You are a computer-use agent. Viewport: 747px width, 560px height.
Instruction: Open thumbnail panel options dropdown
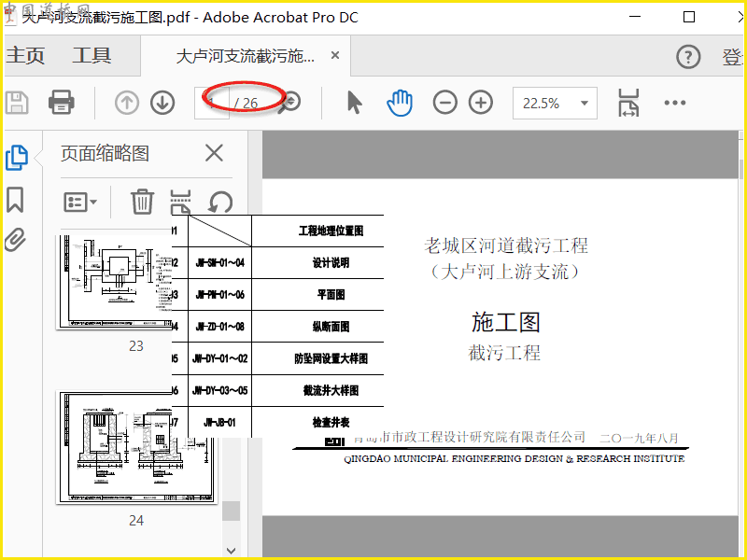pyautogui.click(x=80, y=202)
